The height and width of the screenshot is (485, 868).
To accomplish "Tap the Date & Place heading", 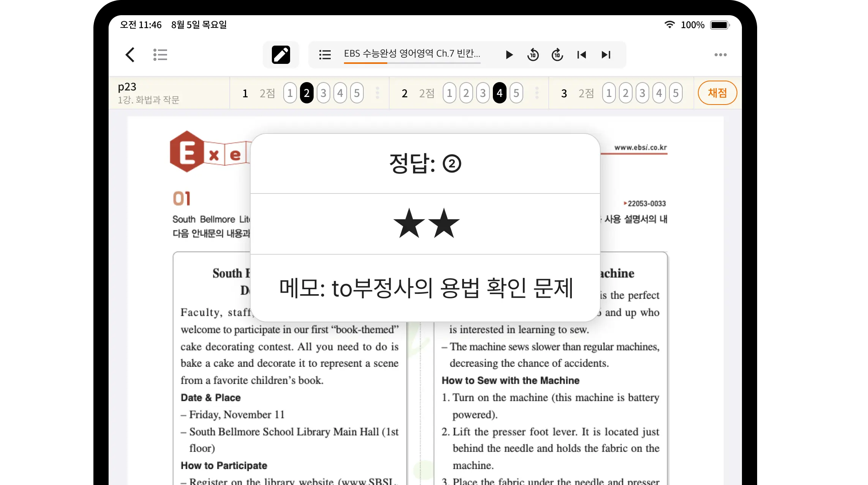I will coord(211,398).
